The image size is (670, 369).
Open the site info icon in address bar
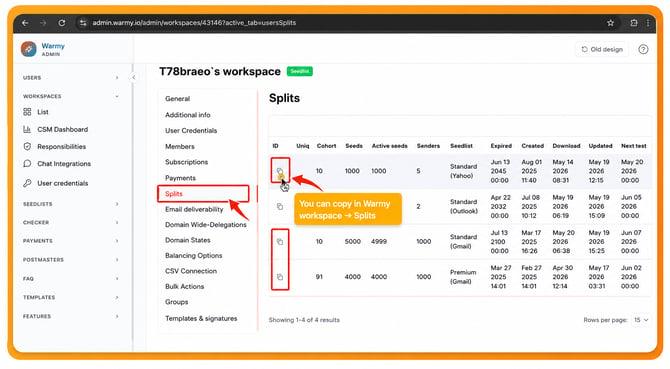(x=83, y=23)
